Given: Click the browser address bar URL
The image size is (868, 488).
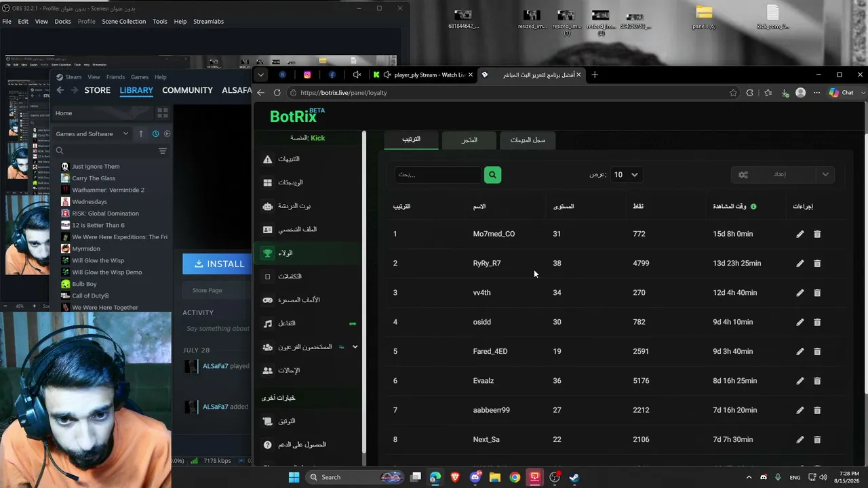Looking at the screenshot, I should [x=343, y=93].
